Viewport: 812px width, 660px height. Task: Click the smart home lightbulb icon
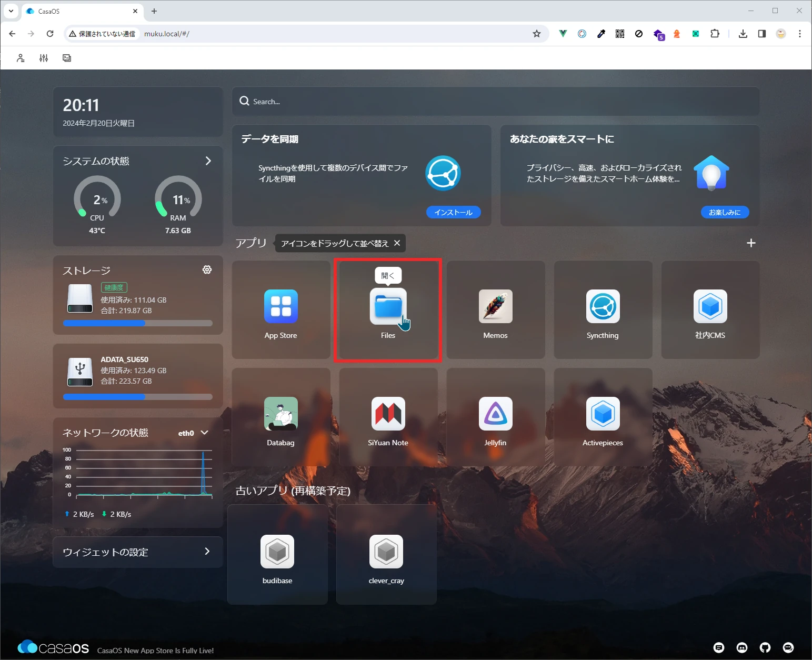(x=711, y=173)
